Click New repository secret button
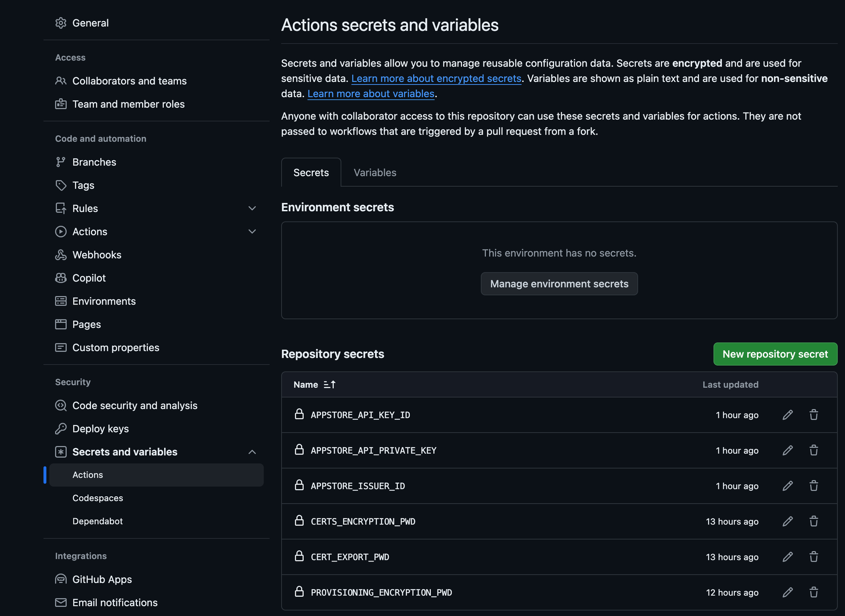845x616 pixels. tap(775, 354)
